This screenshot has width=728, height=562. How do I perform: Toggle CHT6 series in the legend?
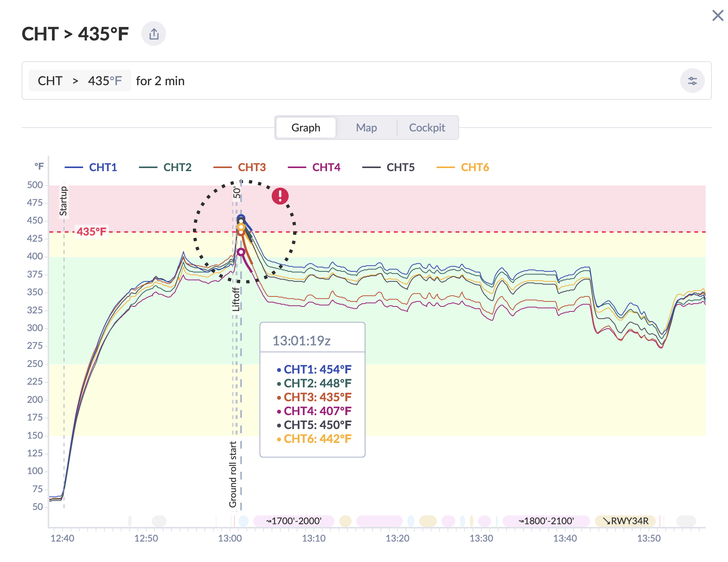click(x=475, y=167)
